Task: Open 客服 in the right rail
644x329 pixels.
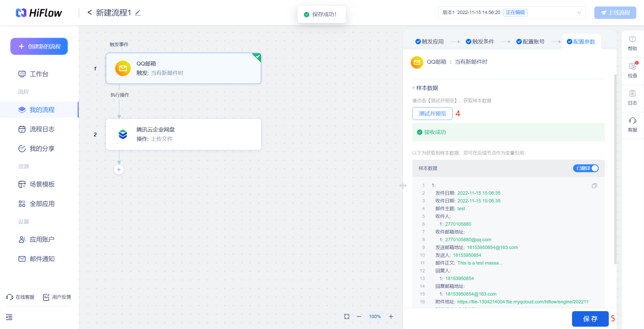Action: pos(632,125)
